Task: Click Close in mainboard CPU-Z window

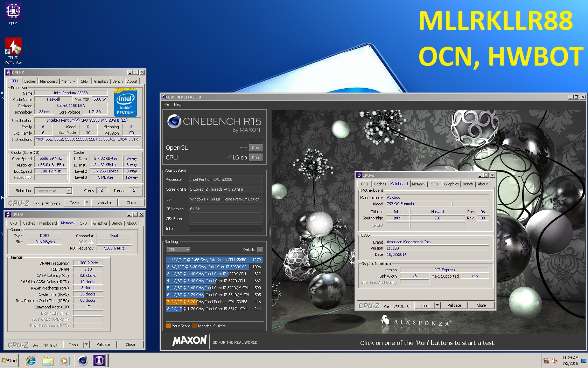Action: [481, 305]
